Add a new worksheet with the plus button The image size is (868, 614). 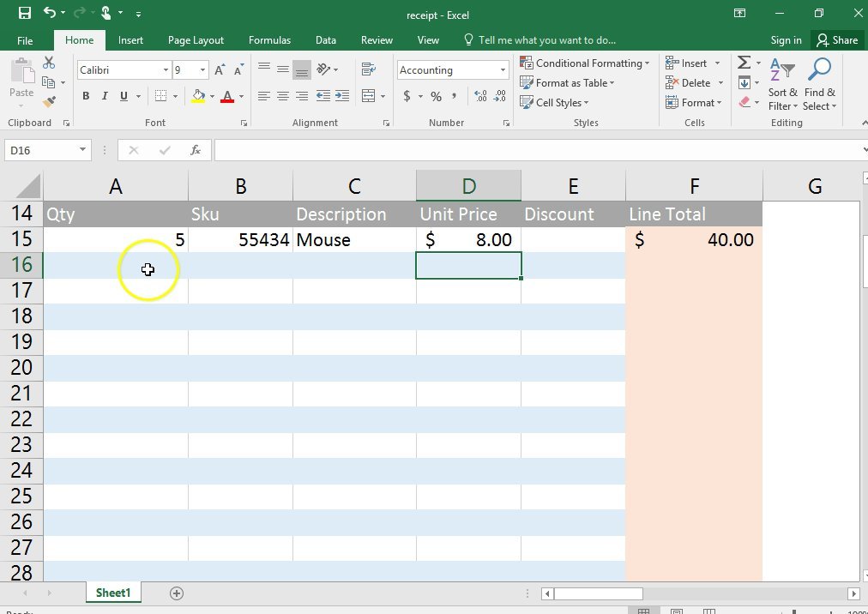[176, 593]
